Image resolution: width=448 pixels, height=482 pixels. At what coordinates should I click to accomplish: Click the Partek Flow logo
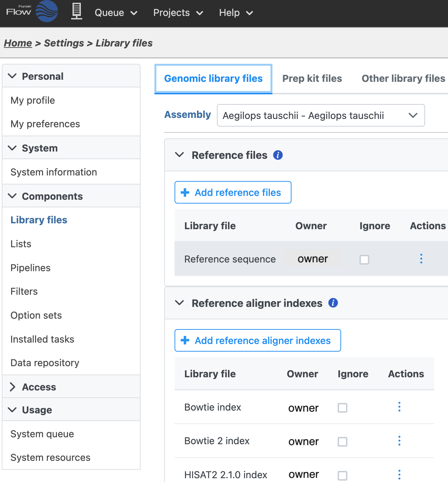pyautogui.click(x=32, y=12)
